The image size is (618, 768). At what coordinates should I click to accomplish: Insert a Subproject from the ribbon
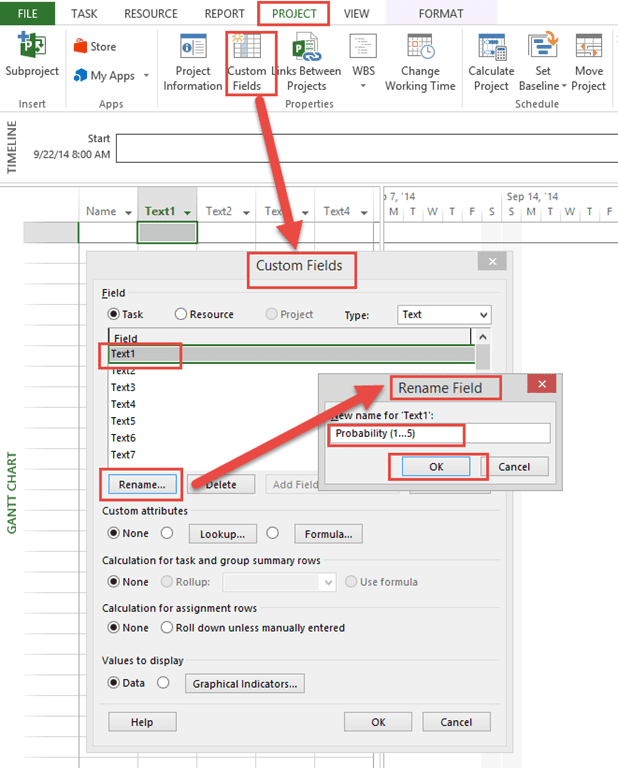point(32,54)
